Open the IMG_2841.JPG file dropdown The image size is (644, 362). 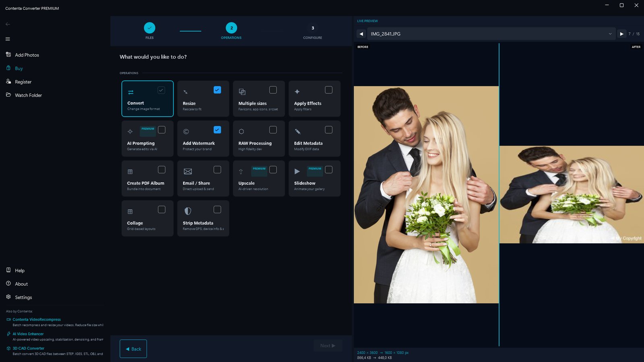(491, 34)
